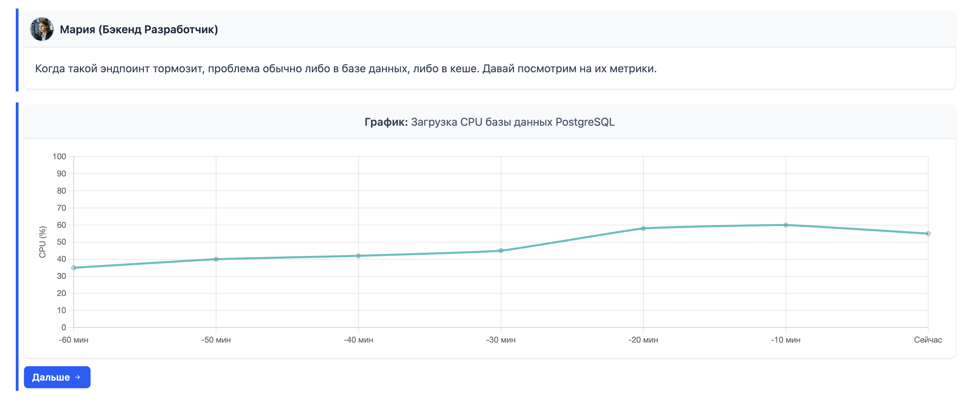Image resolution: width=980 pixels, height=420 pixels.
Task: Click the -50 мин x-axis label
Action: pyautogui.click(x=216, y=340)
